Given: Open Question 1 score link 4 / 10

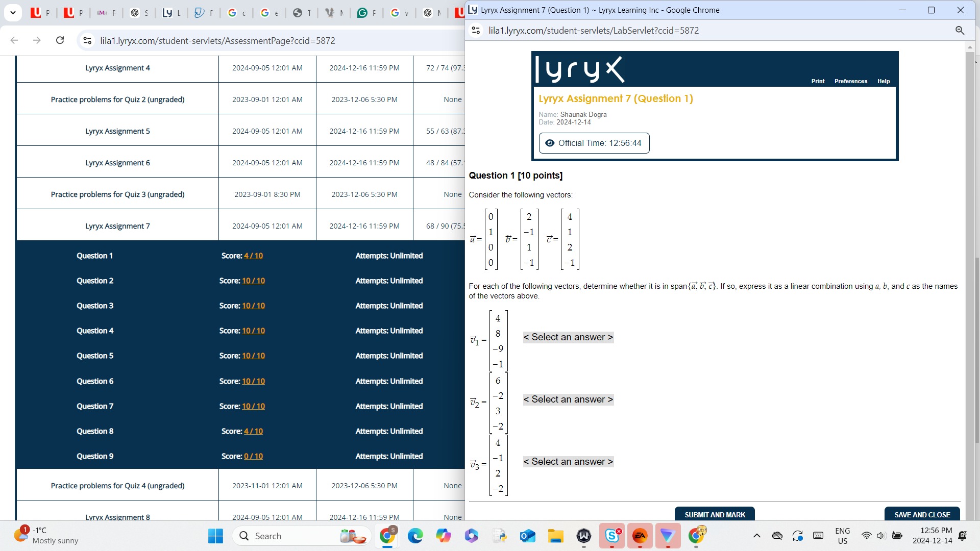Looking at the screenshot, I should point(253,256).
